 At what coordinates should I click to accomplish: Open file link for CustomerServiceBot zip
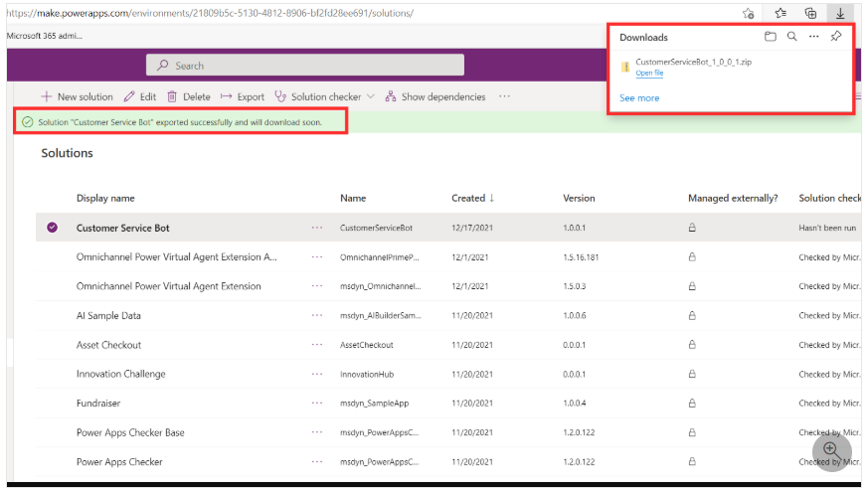point(649,73)
